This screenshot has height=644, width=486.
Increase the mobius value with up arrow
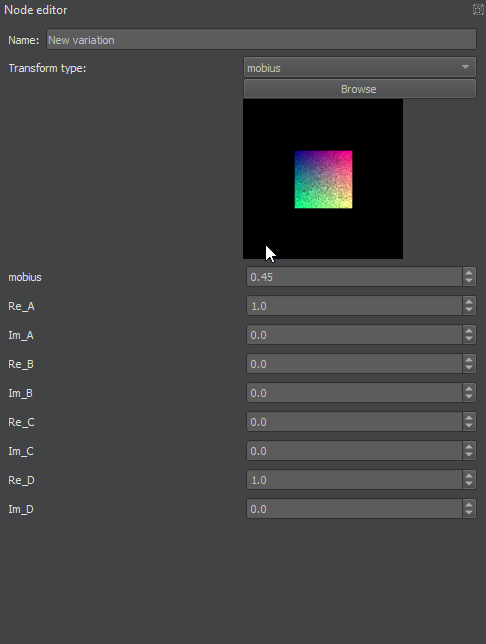coord(469,272)
